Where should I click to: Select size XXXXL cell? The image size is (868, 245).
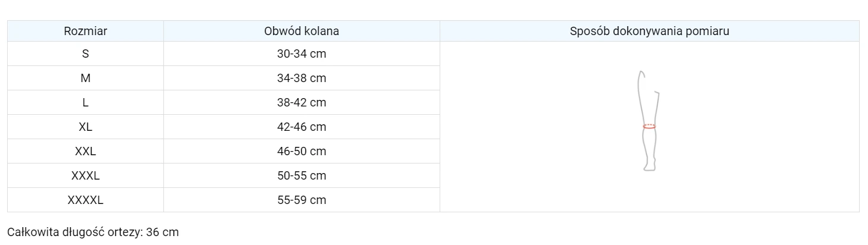[86, 200]
